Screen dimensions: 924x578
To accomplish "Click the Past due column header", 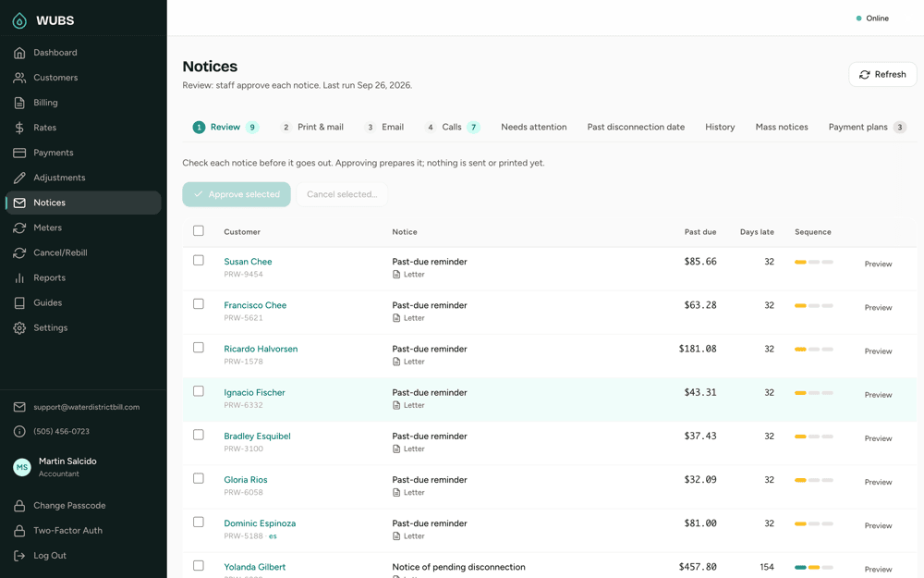I will (x=700, y=232).
